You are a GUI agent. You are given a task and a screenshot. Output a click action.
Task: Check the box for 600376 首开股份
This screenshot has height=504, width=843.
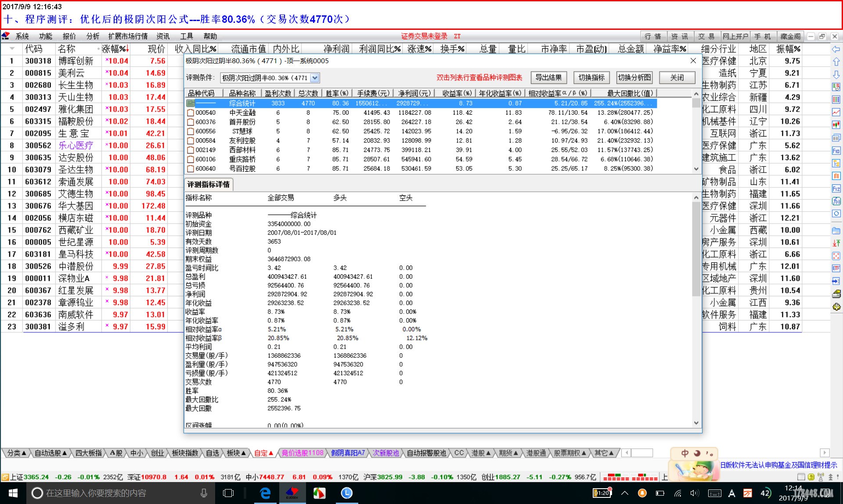(191, 122)
